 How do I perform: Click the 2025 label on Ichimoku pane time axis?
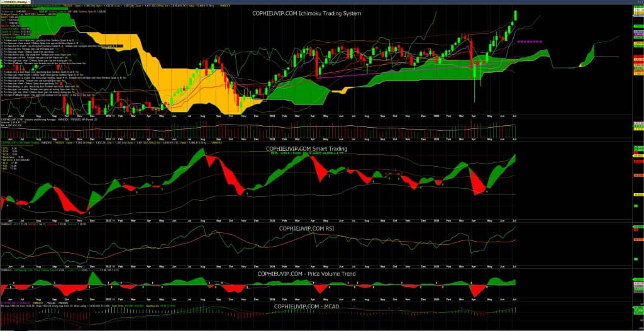pyautogui.click(x=437, y=116)
